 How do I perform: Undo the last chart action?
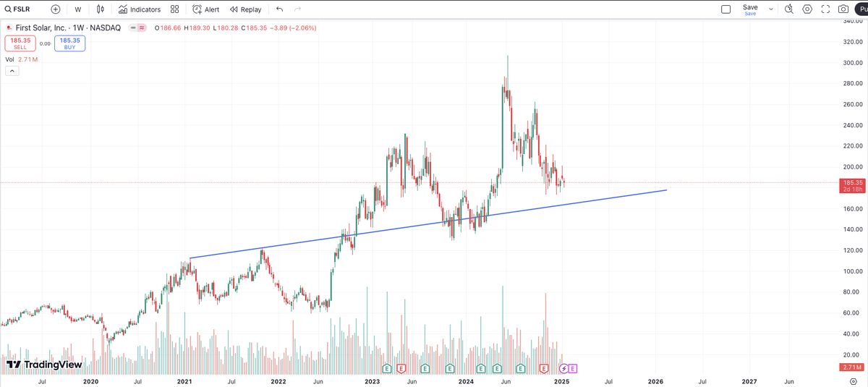[x=280, y=9]
